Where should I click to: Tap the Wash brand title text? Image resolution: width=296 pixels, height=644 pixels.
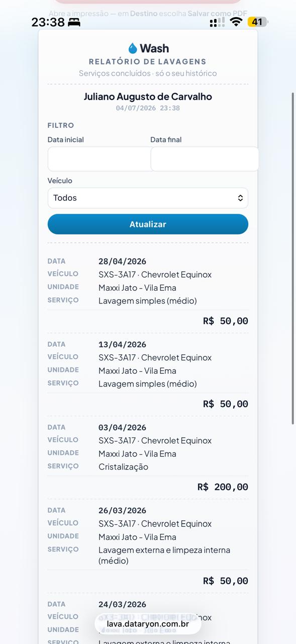(x=154, y=48)
